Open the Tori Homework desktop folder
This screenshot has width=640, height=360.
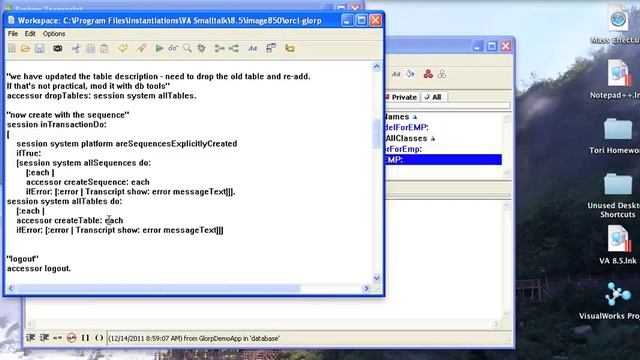tap(618, 136)
